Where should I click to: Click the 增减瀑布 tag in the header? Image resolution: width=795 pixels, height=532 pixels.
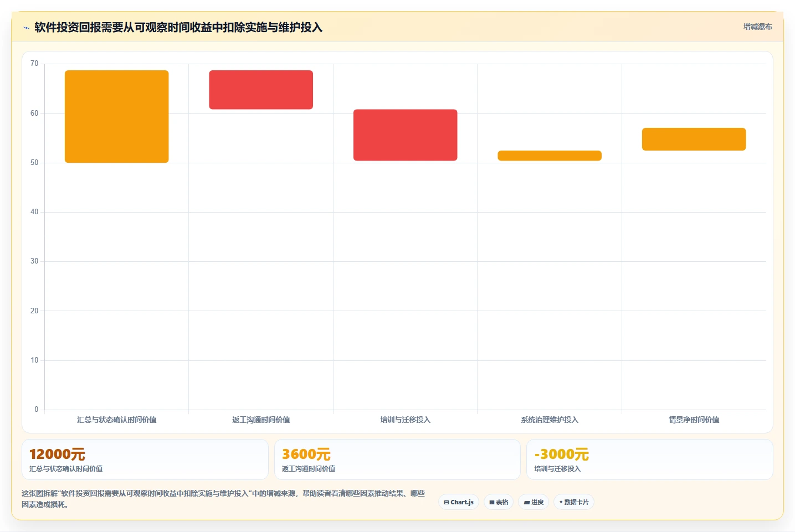757,27
